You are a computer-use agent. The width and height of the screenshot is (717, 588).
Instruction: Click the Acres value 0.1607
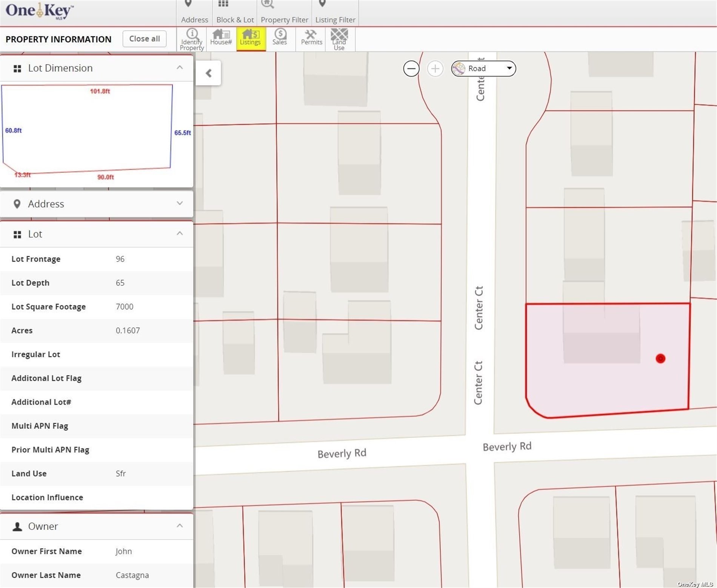tap(128, 330)
